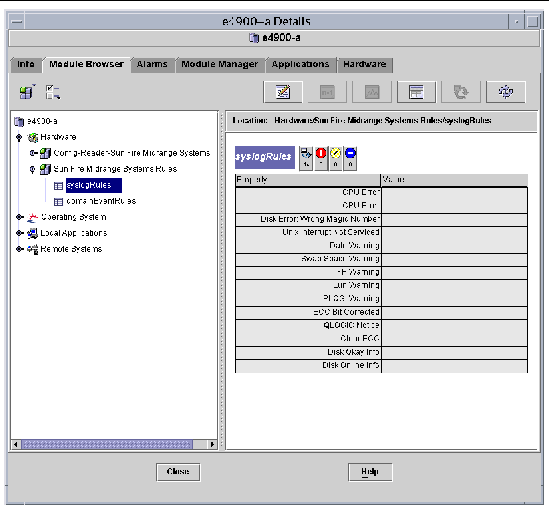Click the Hardware category icon in tree

pyautogui.click(x=33, y=137)
